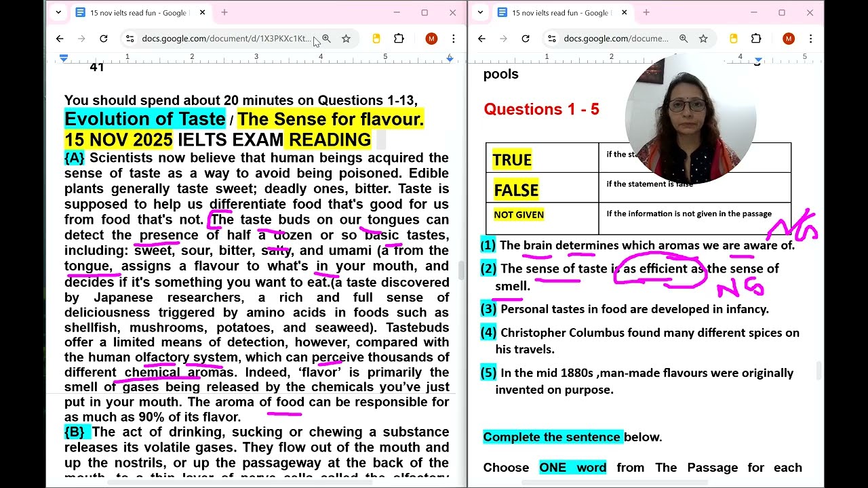The height and width of the screenshot is (488, 868).
Task: Click the yellow extension icon in left toolbar
Action: (x=376, y=39)
